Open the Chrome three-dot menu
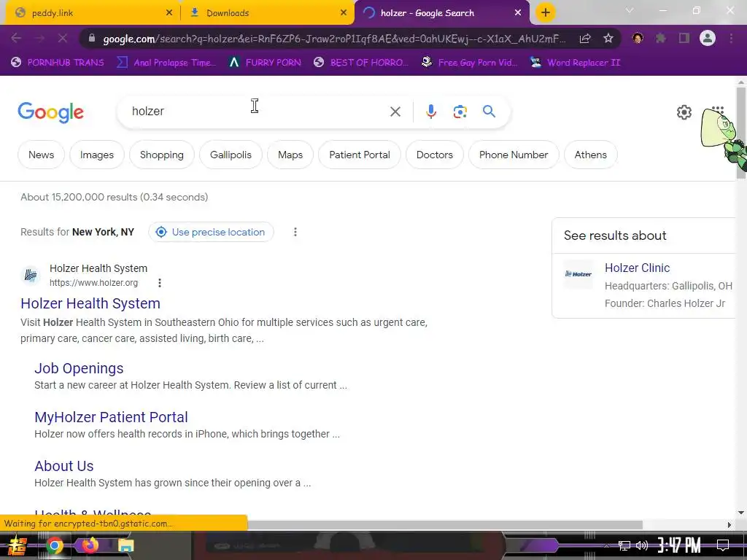The height and width of the screenshot is (560, 747). (731, 39)
